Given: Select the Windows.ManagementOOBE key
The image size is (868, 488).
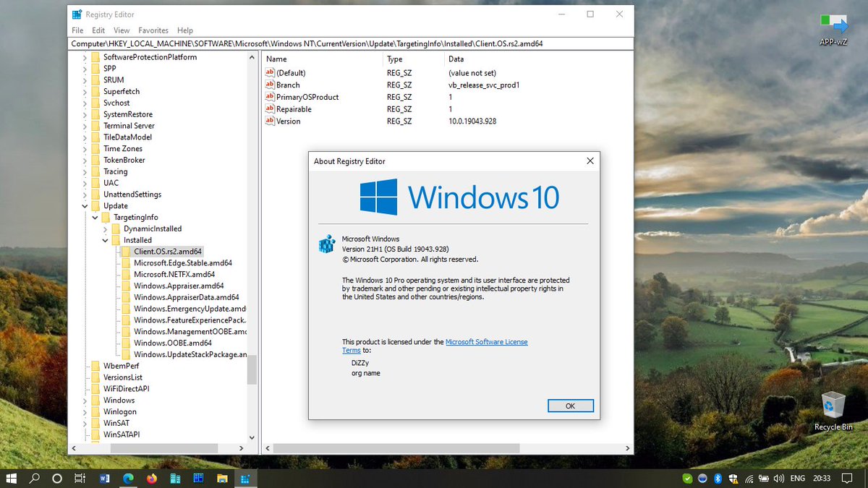Looking at the screenshot, I should point(190,332).
